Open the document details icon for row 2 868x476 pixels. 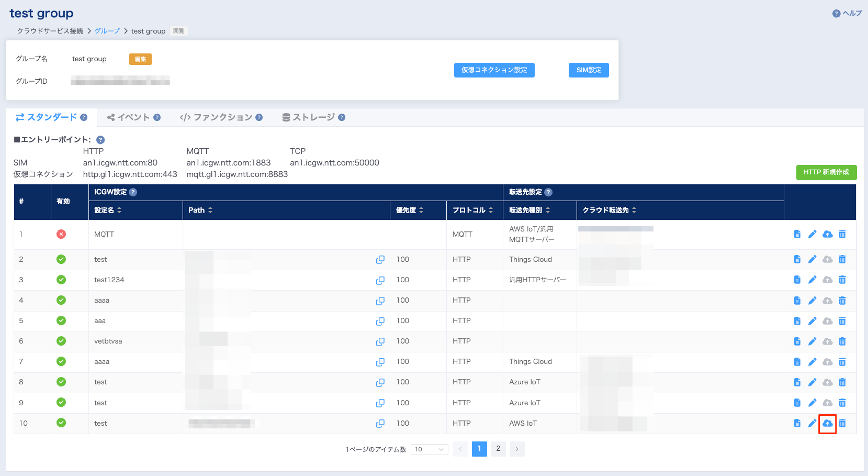coord(797,259)
